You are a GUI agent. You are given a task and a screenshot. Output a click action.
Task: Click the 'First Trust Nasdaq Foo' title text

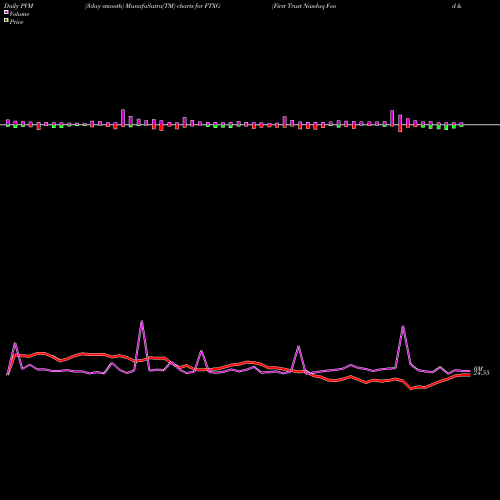click(x=304, y=6)
